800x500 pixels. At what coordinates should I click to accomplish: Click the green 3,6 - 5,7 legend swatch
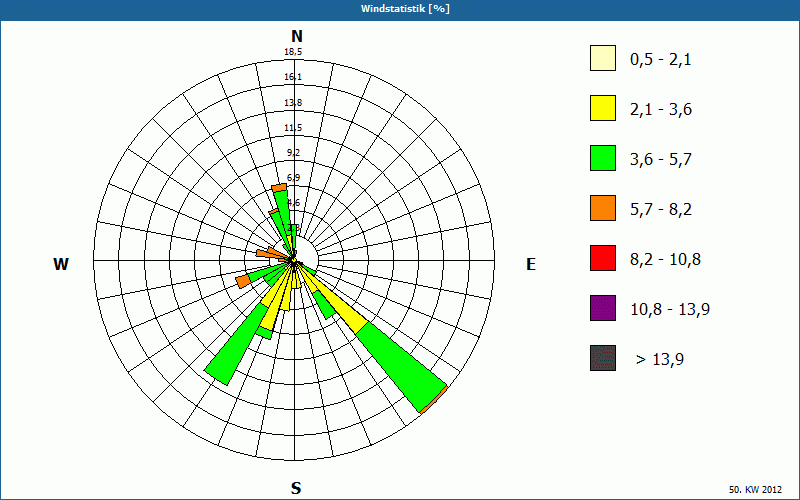click(603, 158)
